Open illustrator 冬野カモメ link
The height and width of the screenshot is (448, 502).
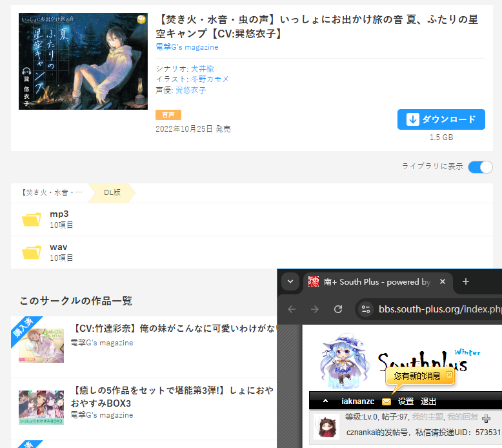(210, 79)
